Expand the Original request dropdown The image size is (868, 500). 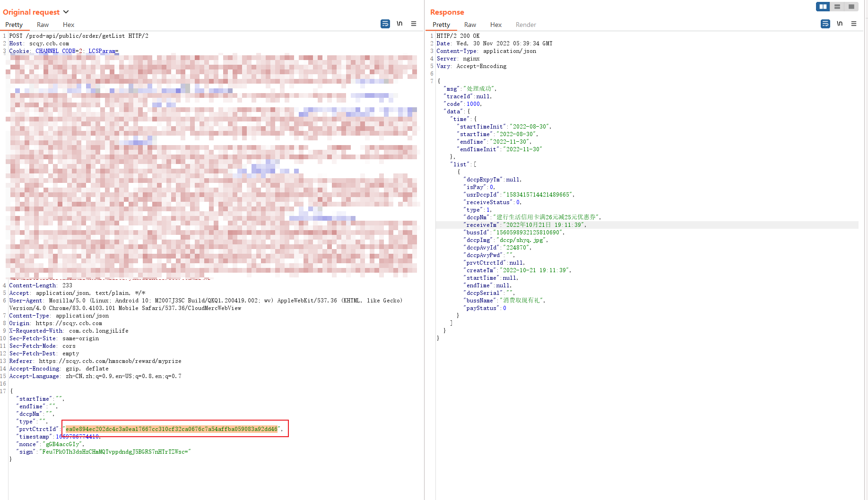pyautogui.click(x=66, y=12)
